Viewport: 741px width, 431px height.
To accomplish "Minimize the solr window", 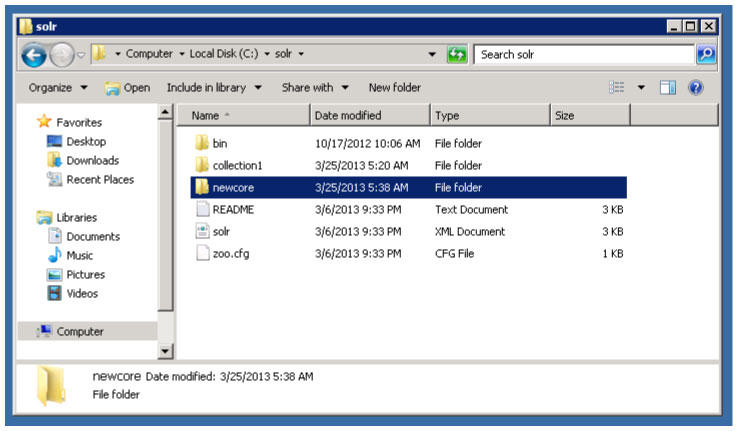I will coord(673,26).
